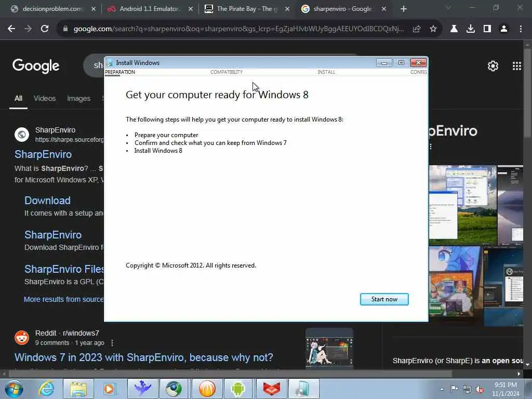This screenshot has height=399, width=532.
Task: Open Chrome downloads icon
Action: [x=471, y=29]
